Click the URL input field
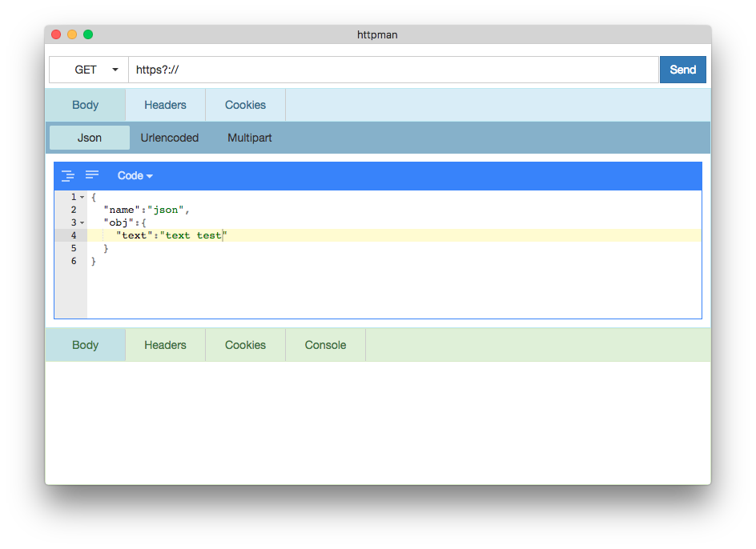756x549 pixels. pos(392,70)
